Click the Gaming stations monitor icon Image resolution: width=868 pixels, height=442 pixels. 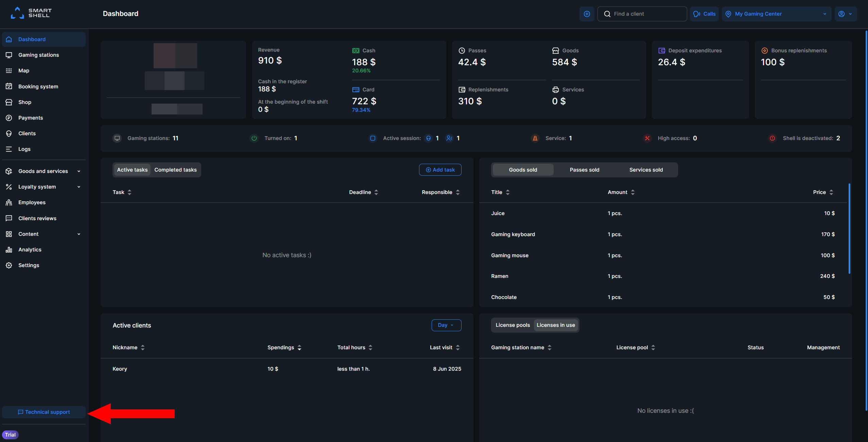click(9, 55)
